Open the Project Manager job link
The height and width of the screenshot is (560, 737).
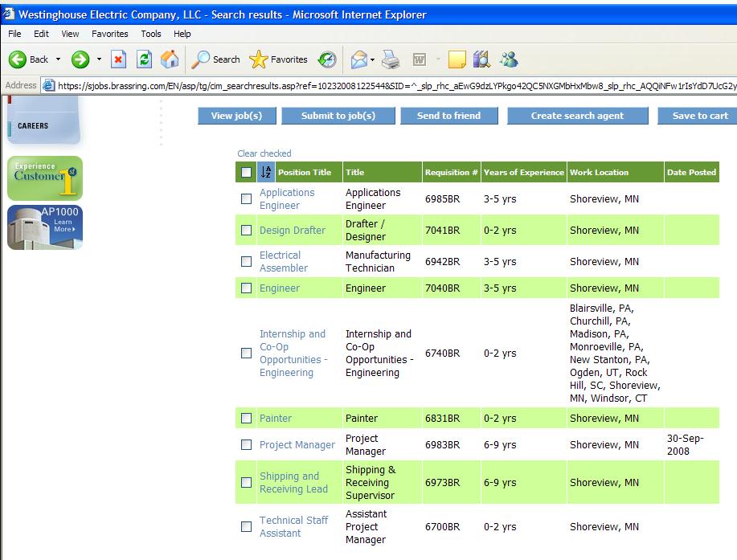(x=297, y=445)
